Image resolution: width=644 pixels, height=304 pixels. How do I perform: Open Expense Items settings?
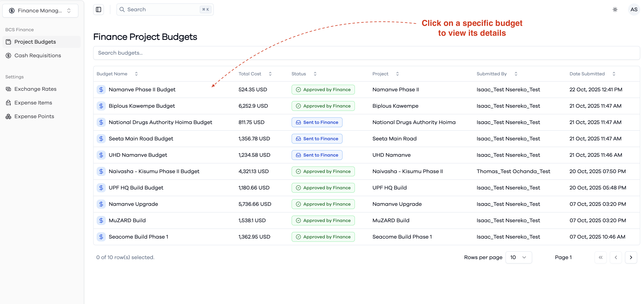[x=41, y=103]
